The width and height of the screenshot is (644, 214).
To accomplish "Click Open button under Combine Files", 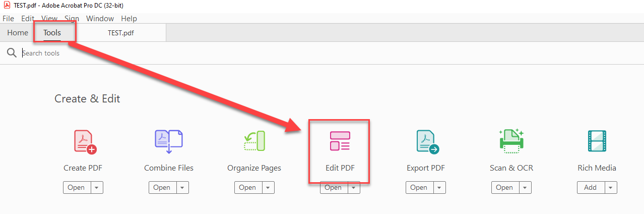I will click(x=162, y=188).
